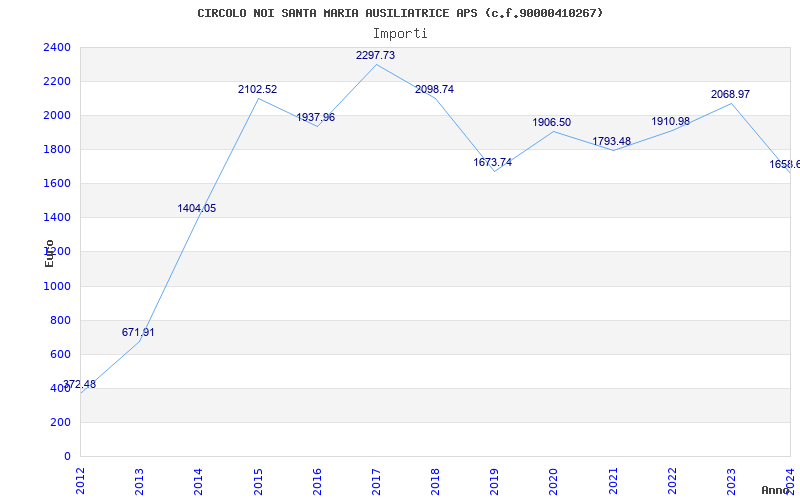Viewport: 800px width, 500px height.
Task: Click the 2012 x-axis year label
Action: (x=80, y=481)
